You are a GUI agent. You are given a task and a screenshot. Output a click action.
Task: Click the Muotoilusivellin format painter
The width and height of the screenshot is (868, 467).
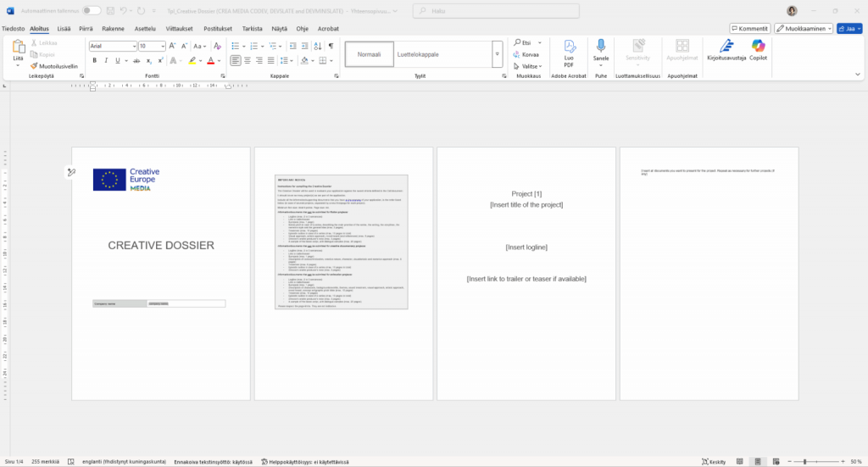(x=54, y=65)
